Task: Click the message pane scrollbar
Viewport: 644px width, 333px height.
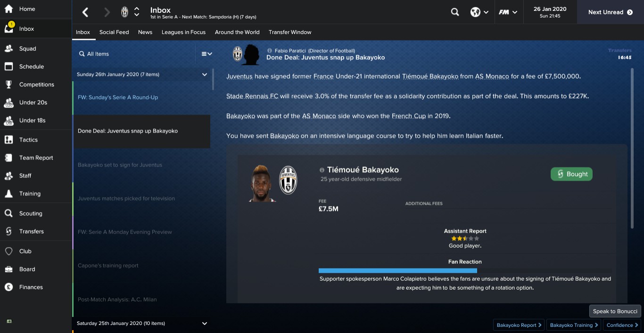Action: [x=632, y=149]
